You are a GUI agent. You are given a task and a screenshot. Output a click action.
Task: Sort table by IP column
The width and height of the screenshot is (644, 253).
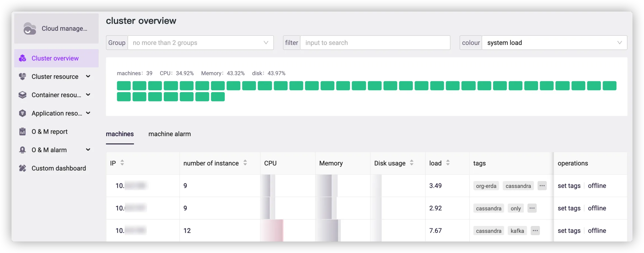click(122, 163)
